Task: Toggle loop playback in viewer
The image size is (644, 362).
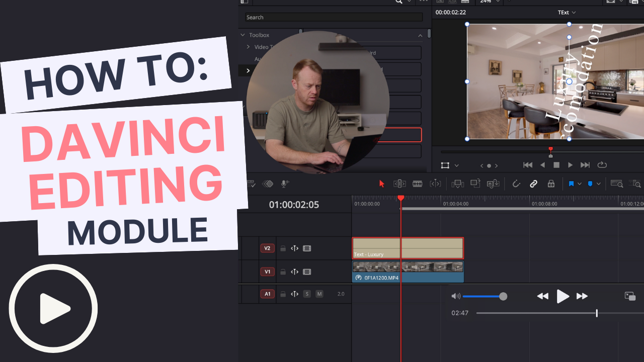Action: tap(602, 165)
